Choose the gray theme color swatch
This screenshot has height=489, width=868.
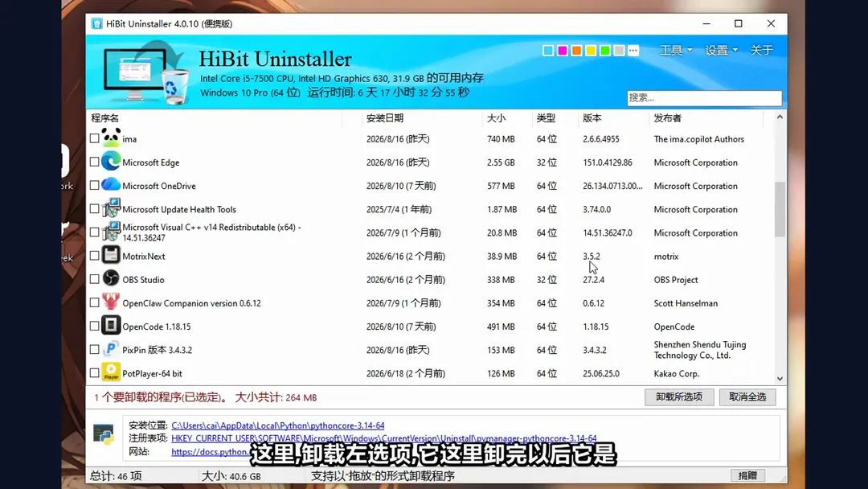pos(619,51)
